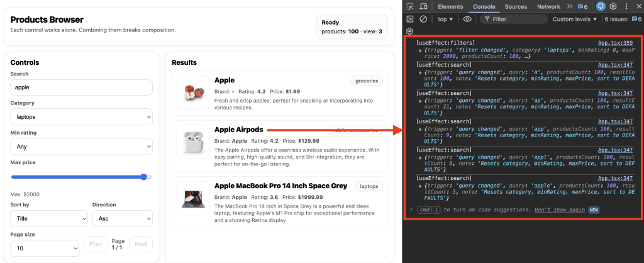Focus the Search field containing apple
The image size is (644, 263).
point(81,87)
